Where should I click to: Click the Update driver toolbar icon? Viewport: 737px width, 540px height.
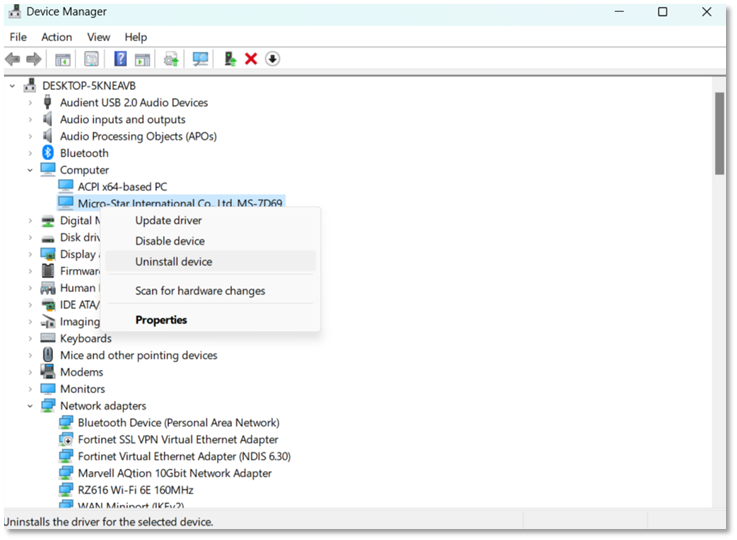pyautogui.click(x=171, y=59)
